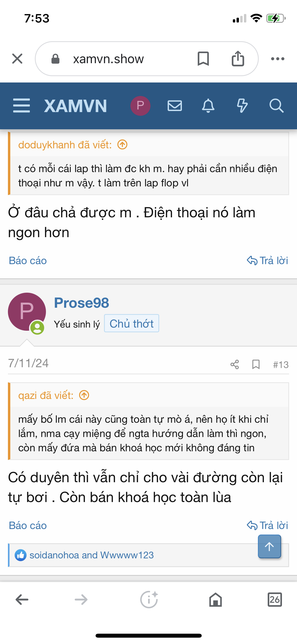Open the browser tabs switcher showing 26
Screen dimensions: 297x644
(275, 600)
